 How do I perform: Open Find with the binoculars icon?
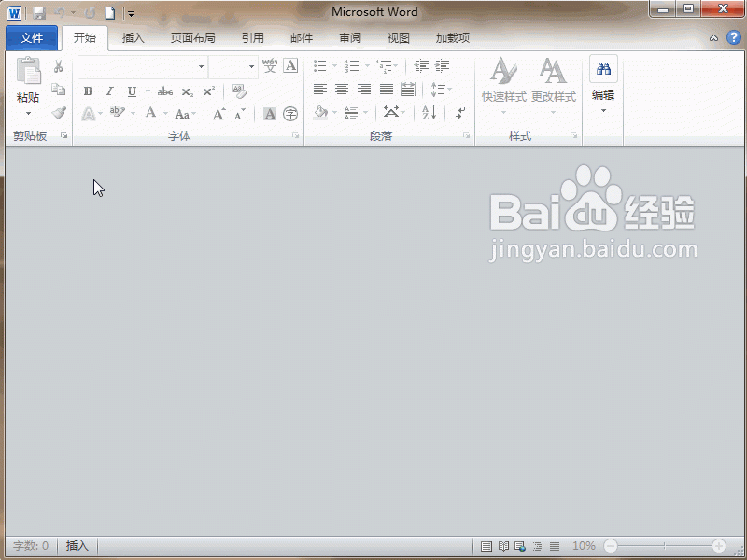point(604,69)
